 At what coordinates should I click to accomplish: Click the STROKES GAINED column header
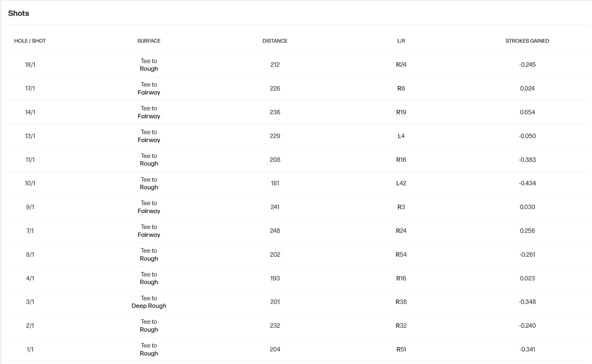point(527,41)
